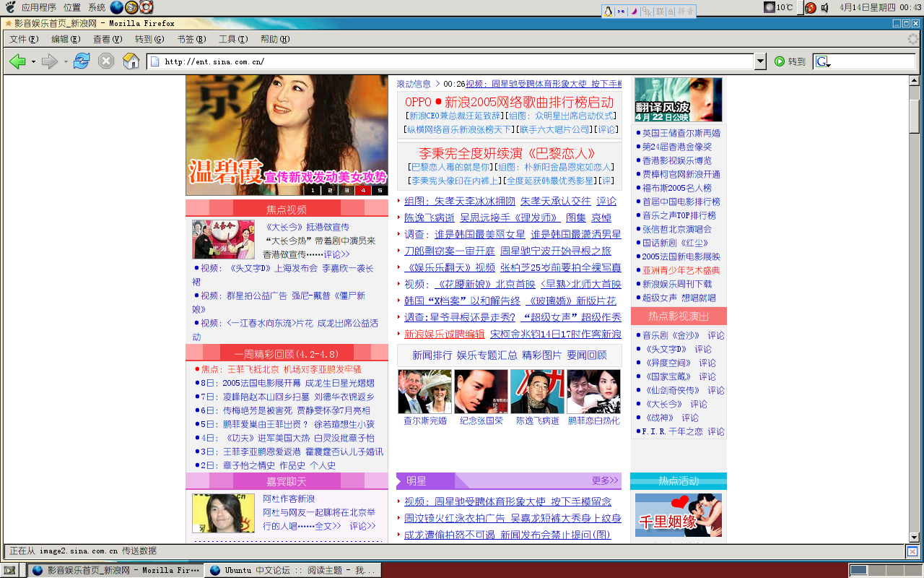924x578 pixels.
Task: Open the 编辑(E) menu
Action: coord(66,39)
